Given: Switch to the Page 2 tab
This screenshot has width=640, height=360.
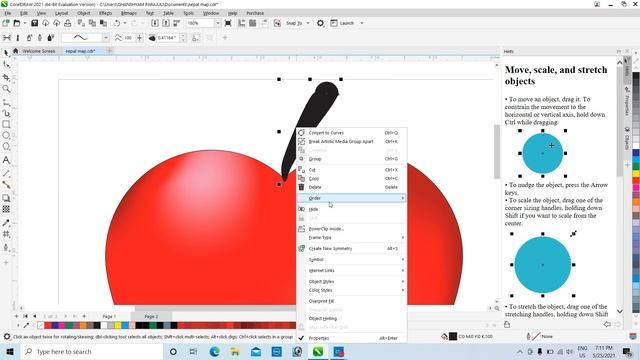Looking at the screenshot, I should point(151,316).
